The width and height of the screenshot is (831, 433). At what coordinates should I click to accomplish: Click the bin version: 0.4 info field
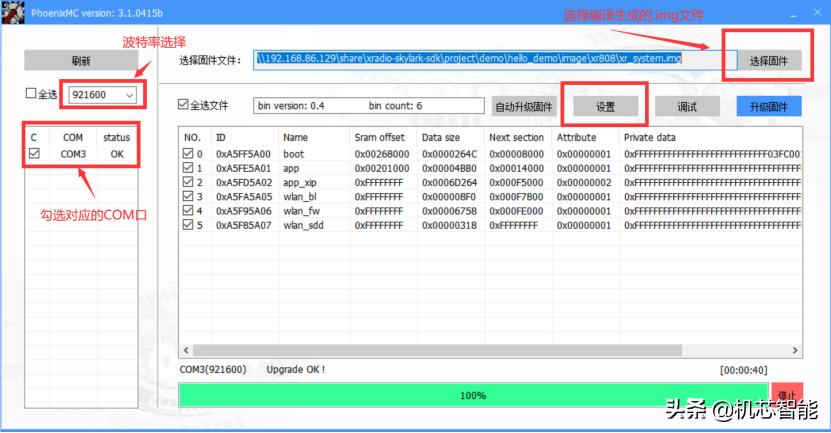pyautogui.click(x=369, y=106)
